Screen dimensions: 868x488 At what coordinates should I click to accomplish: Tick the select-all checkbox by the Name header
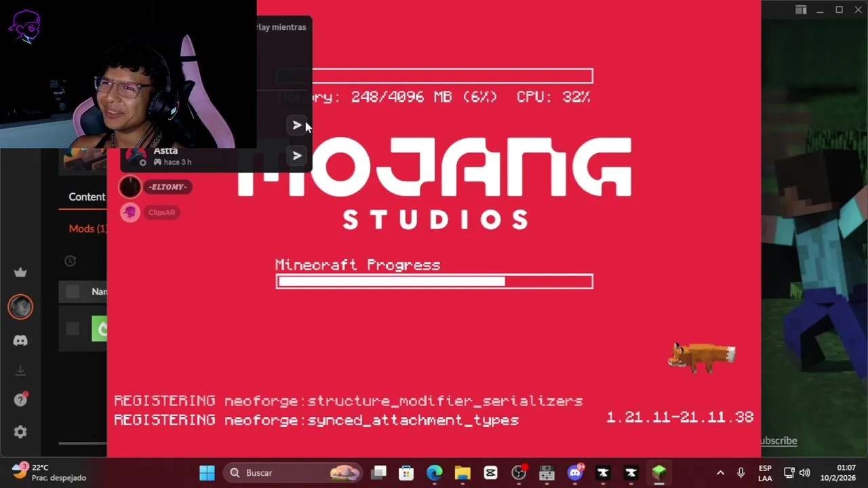73,291
